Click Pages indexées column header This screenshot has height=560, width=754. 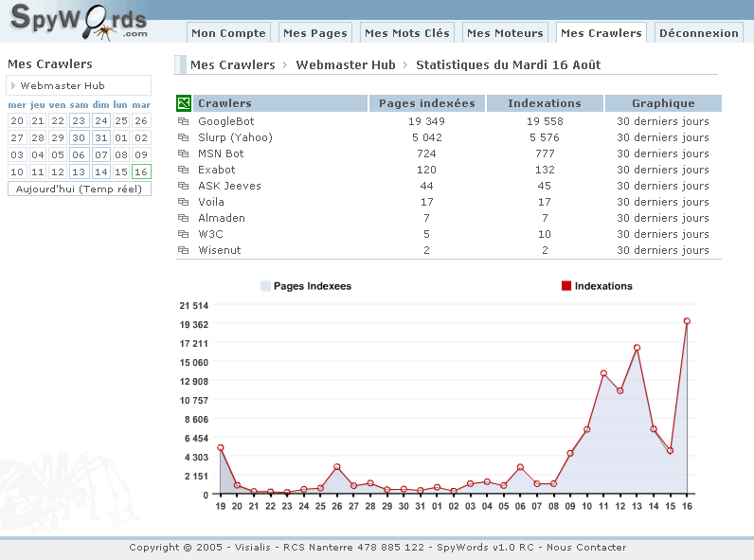pyautogui.click(x=427, y=103)
